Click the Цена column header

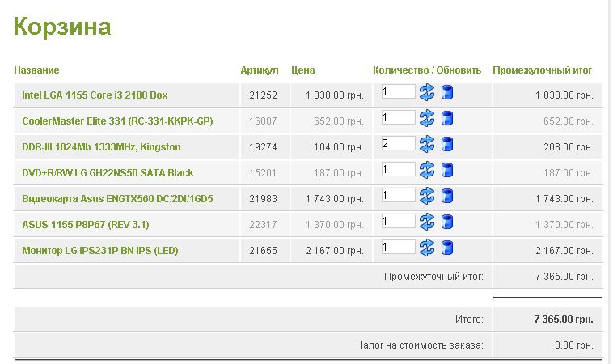click(x=303, y=70)
